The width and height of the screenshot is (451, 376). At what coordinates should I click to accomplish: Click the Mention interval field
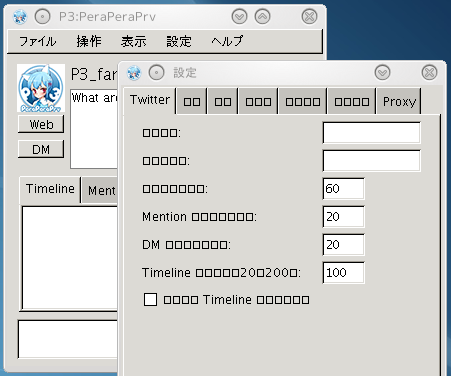344,217
